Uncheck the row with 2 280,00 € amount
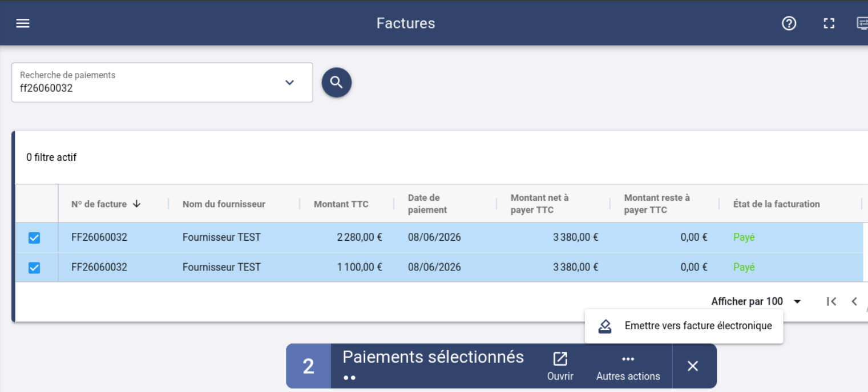The width and height of the screenshot is (868, 392). 34,238
